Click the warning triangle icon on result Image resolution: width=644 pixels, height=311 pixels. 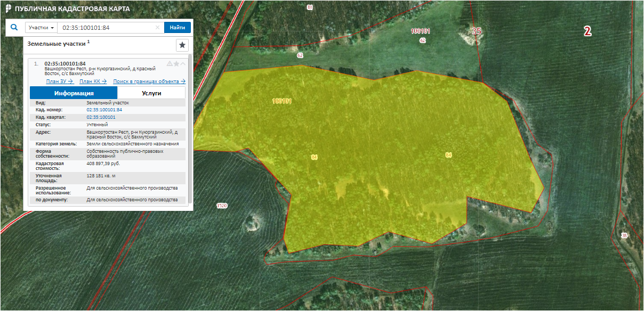(x=170, y=64)
